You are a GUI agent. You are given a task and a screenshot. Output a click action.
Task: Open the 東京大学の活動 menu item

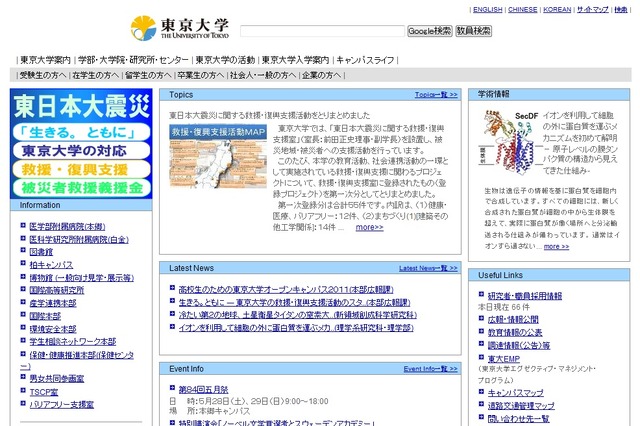pyautogui.click(x=225, y=60)
